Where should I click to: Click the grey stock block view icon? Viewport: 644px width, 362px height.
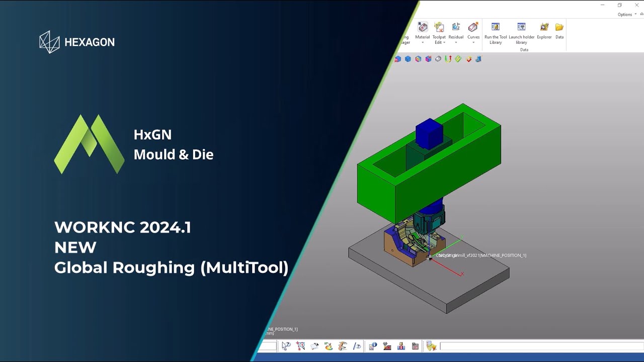point(438,59)
